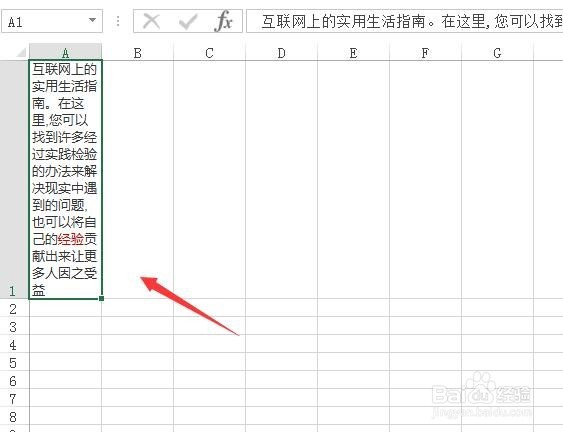563x432 pixels.
Task: Select row 6 header
Action: [14, 380]
